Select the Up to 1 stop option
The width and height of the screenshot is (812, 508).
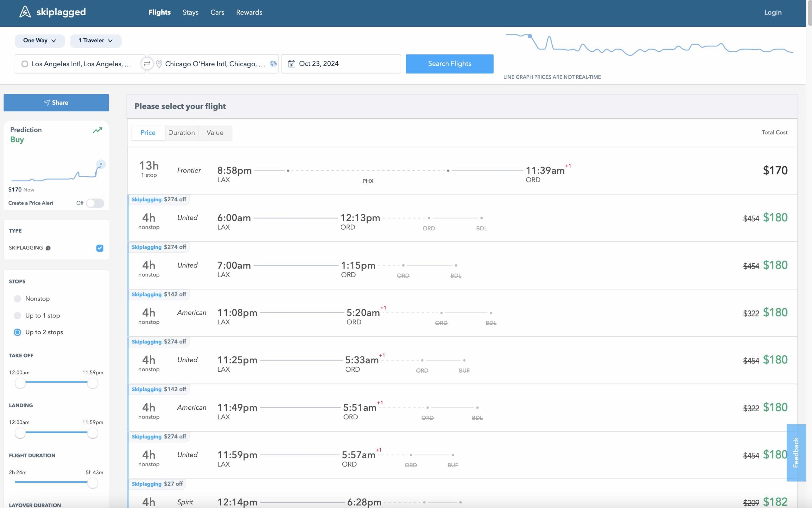pyautogui.click(x=17, y=316)
